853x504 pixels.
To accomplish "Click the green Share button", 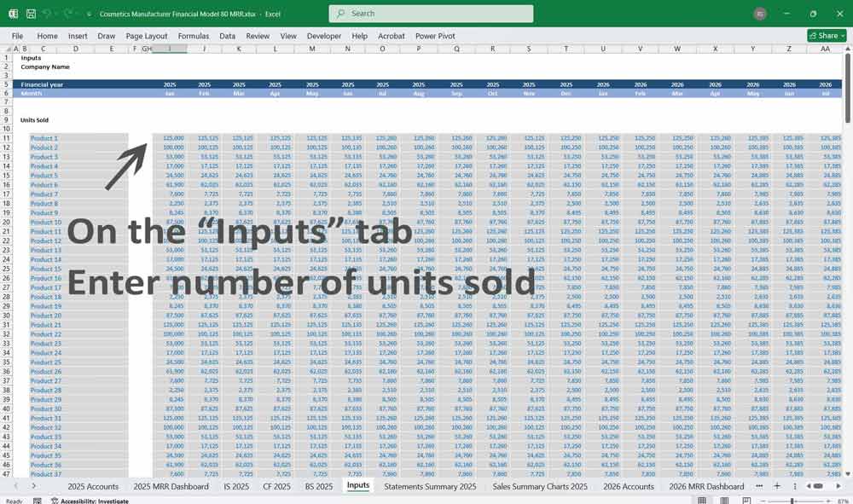I will coord(827,35).
